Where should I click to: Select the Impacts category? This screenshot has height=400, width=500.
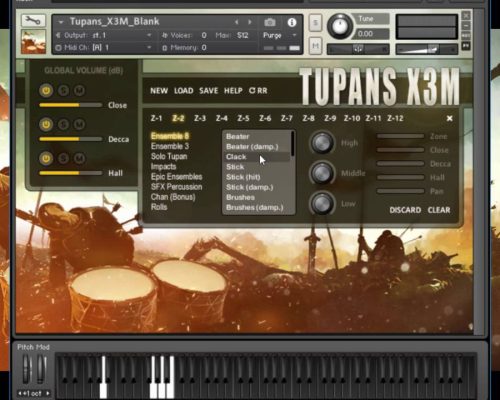[x=163, y=167]
